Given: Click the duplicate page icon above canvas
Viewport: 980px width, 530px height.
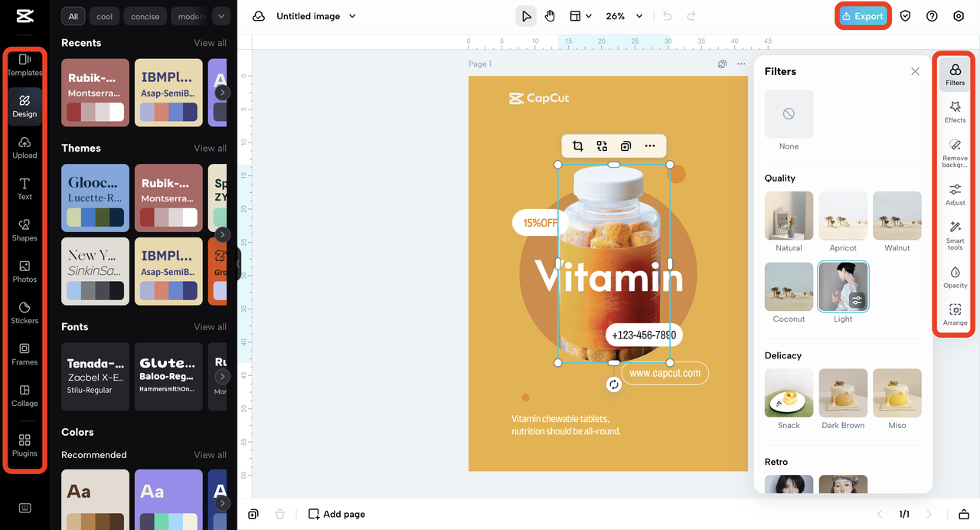Looking at the screenshot, I should click(x=722, y=64).
